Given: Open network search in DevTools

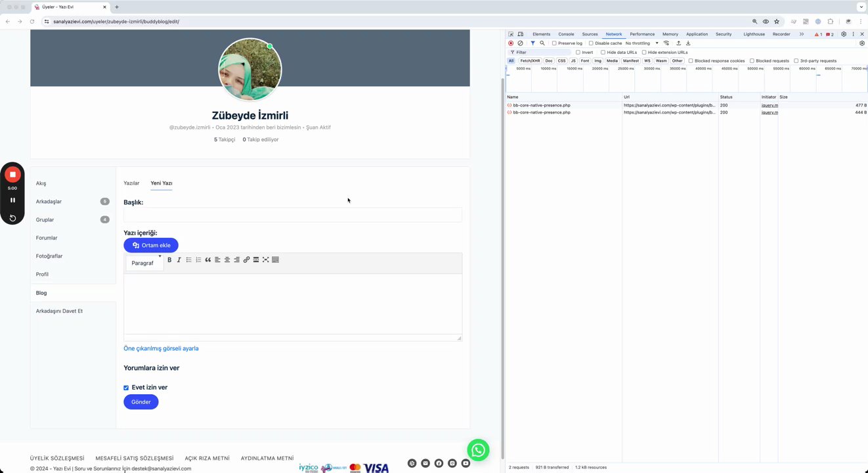Looking at the screenshot, I should (542, 43).
